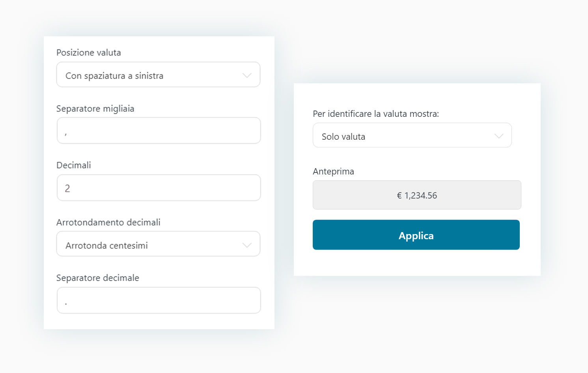Focus the Separatore migliaia input field
588x373 pixels.
point(159,131)
